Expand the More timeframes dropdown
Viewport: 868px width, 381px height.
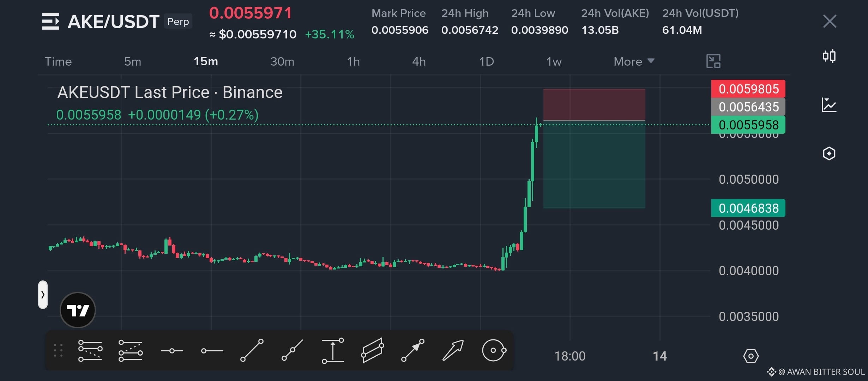click(634, 62)
